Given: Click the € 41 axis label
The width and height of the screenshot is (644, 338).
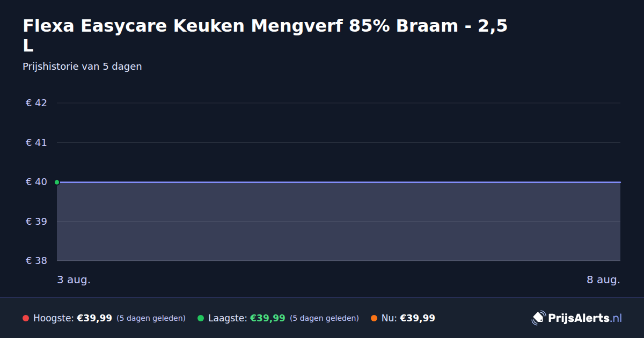Looking at the screenshot, I should click(36, 143).
